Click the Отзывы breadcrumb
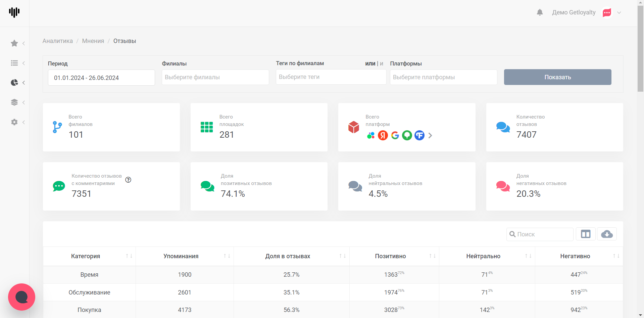644x318 pixels. tap(125, 41)
